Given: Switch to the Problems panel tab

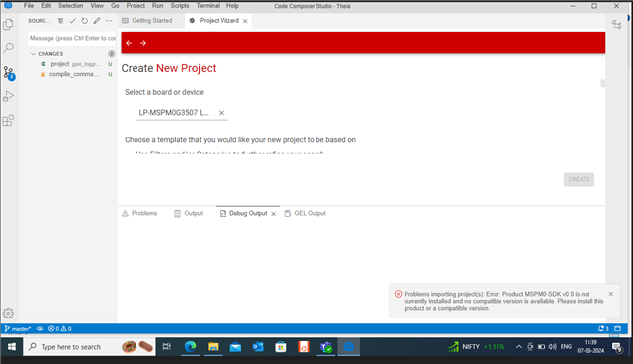Looking at the screenshot, I should 139,213.
